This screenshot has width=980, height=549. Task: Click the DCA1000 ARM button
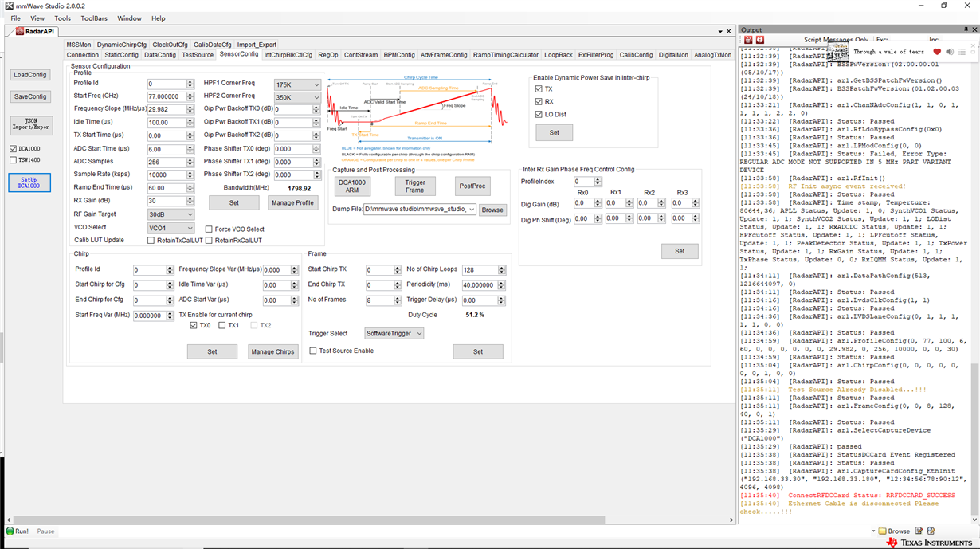(352, 186)
